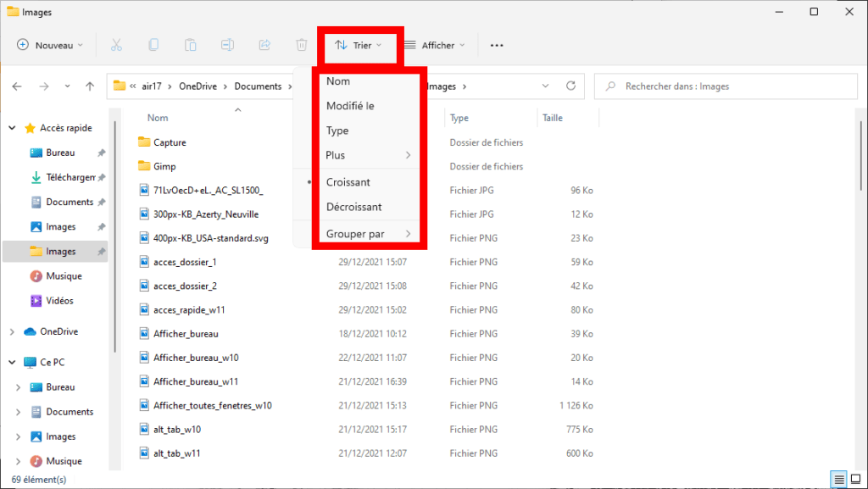Click OneDrive in the breadcrumb path
The image size is (868, 489).
coord(198,86)
